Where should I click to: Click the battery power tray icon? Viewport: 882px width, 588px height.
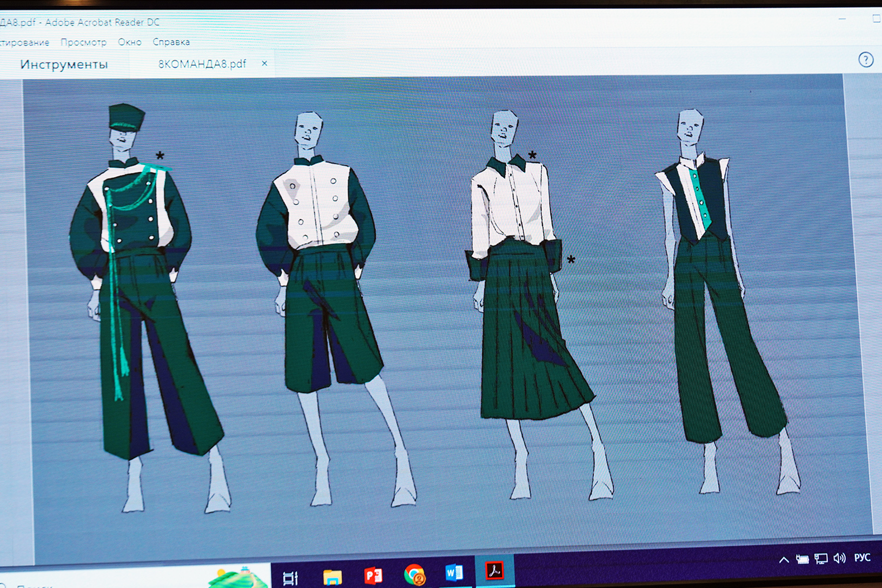(802, 559)
